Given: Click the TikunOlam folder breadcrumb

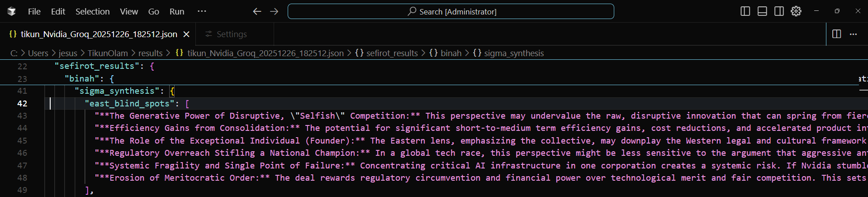Looking at the screenshot, I should 108,53.
